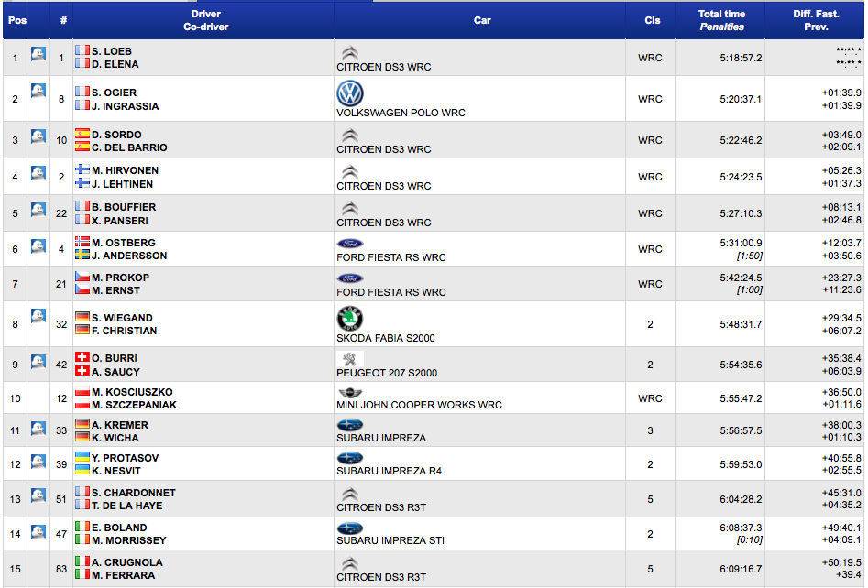Click the text SUBARU IMPREZA R4
868x588 pixels.
390,471
